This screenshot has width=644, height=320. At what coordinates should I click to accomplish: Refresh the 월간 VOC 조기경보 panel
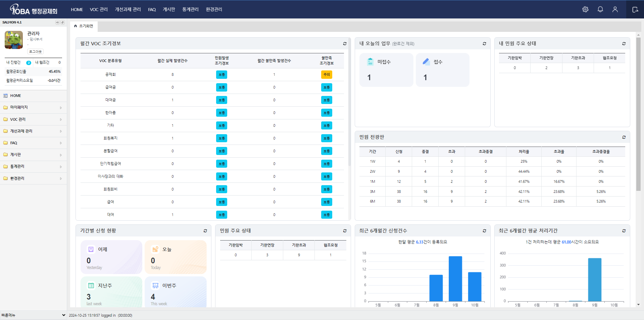[x=345, y=44]
